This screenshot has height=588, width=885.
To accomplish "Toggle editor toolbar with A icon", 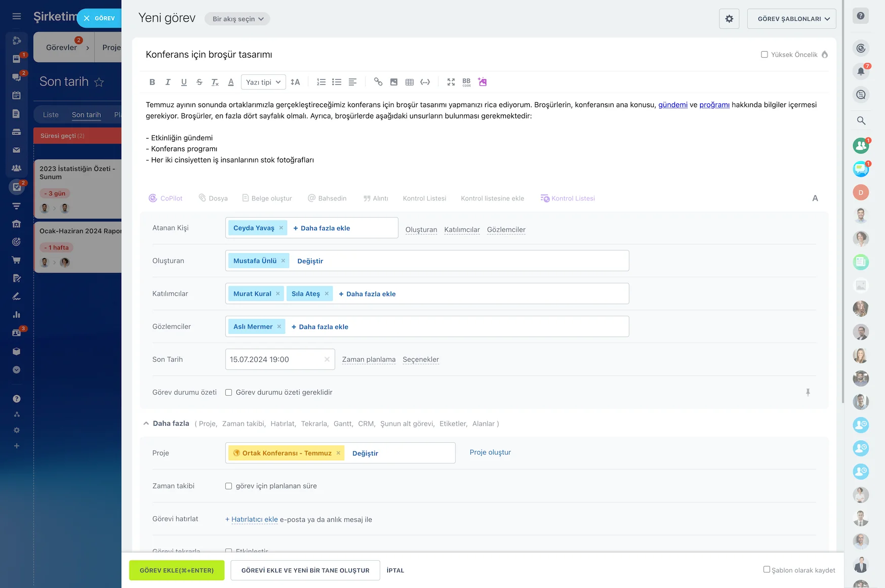I will point(815,198).
